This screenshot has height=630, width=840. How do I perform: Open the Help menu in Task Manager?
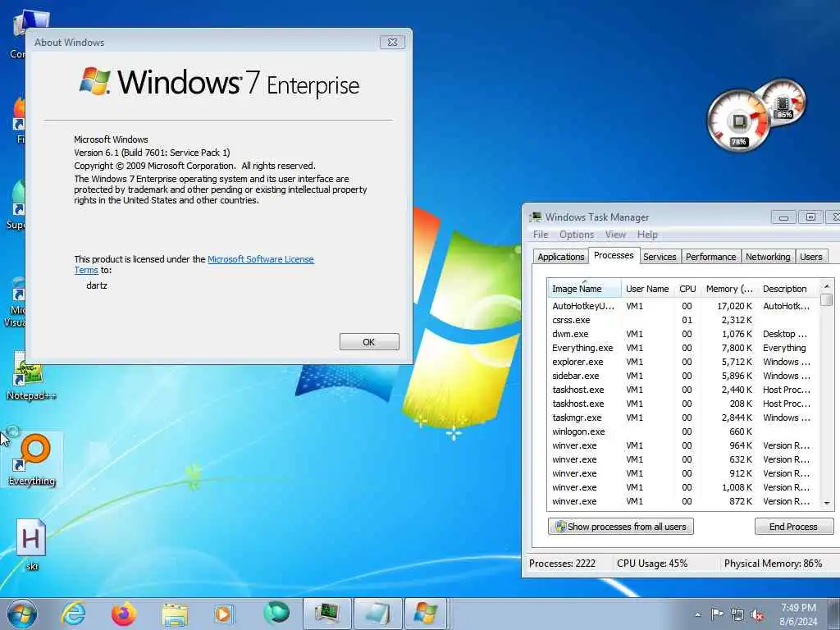[647, 235]
